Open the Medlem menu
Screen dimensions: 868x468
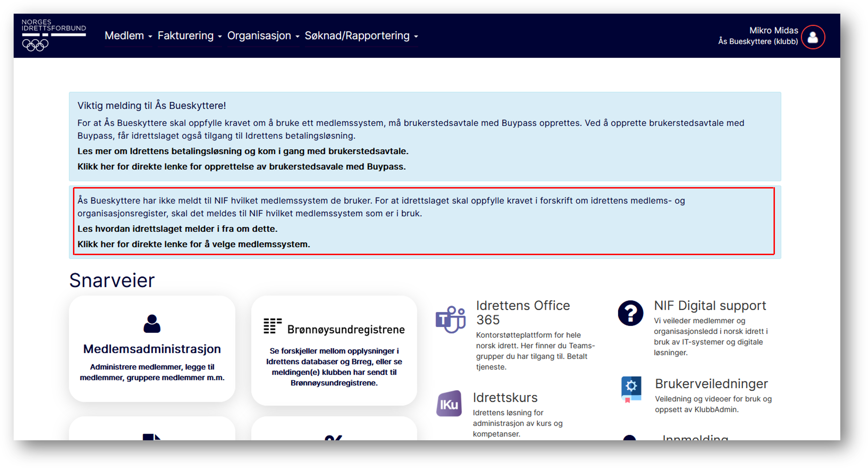tap(124, 35)
